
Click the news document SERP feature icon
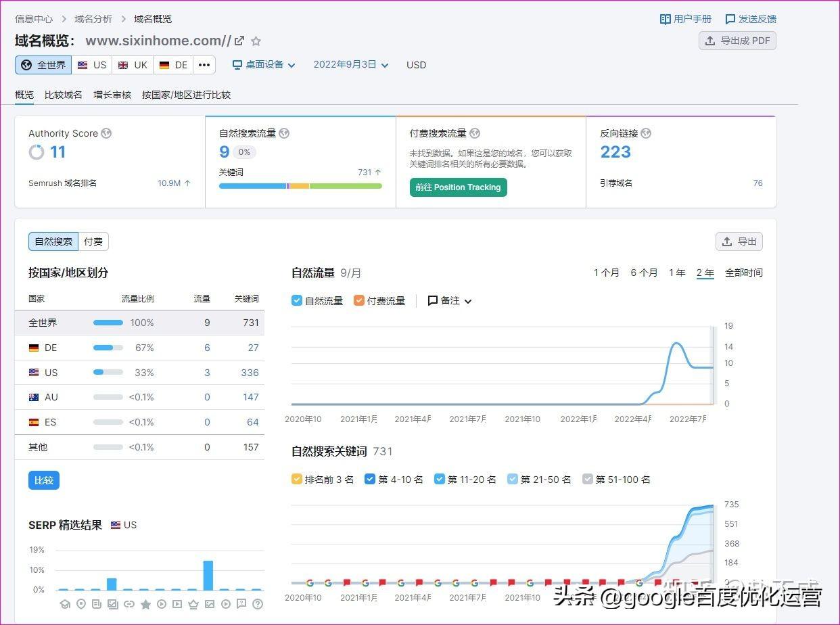[97, 604]
